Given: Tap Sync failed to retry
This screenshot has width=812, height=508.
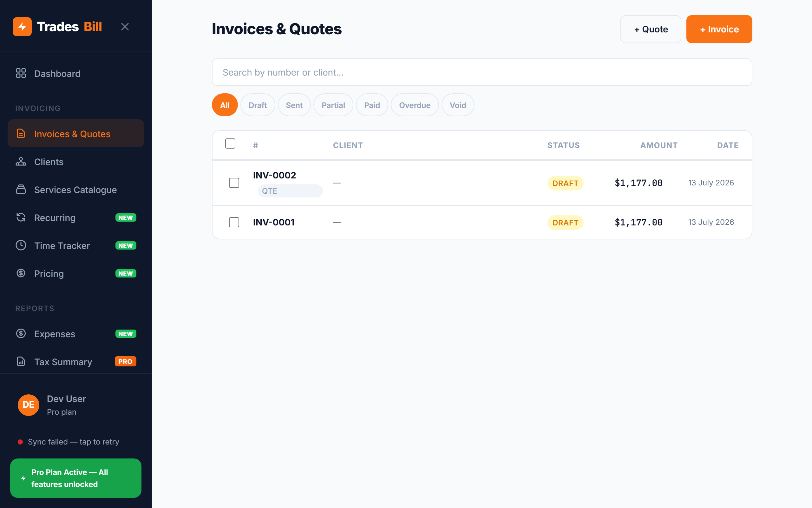Looking at the screenshot, I should (74, 442).
